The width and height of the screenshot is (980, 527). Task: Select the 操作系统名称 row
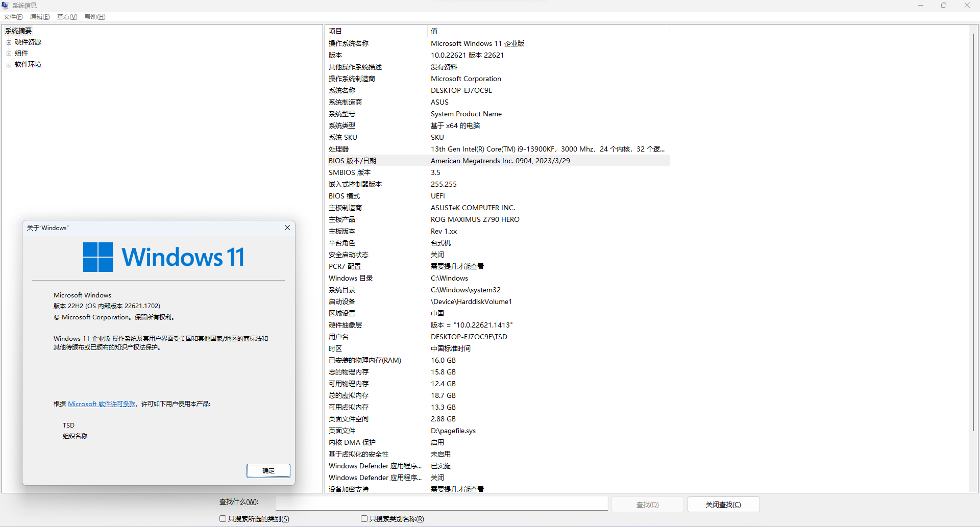click(x=498, y=43)
